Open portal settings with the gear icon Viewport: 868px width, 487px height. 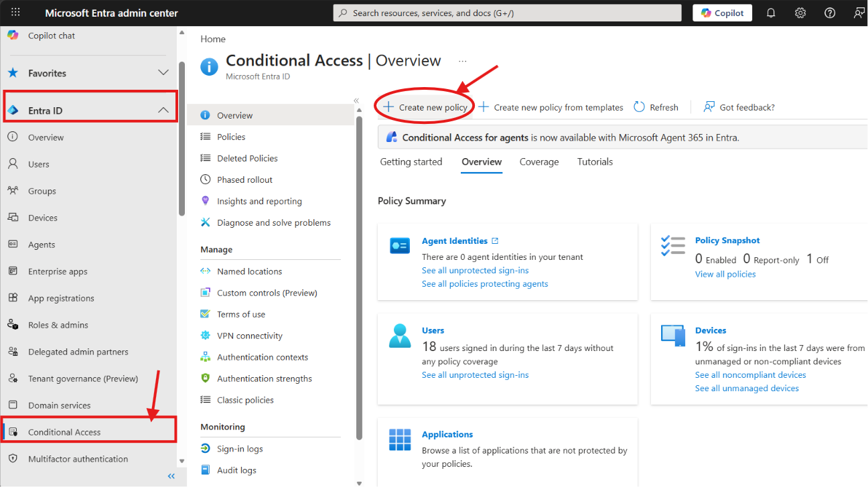800,13
